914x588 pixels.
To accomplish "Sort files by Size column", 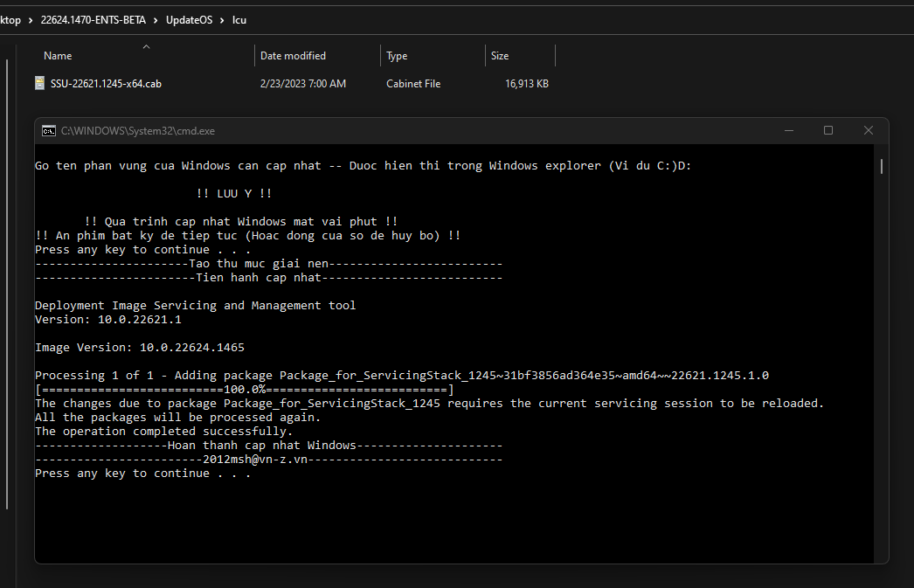I will pos(500,56).
